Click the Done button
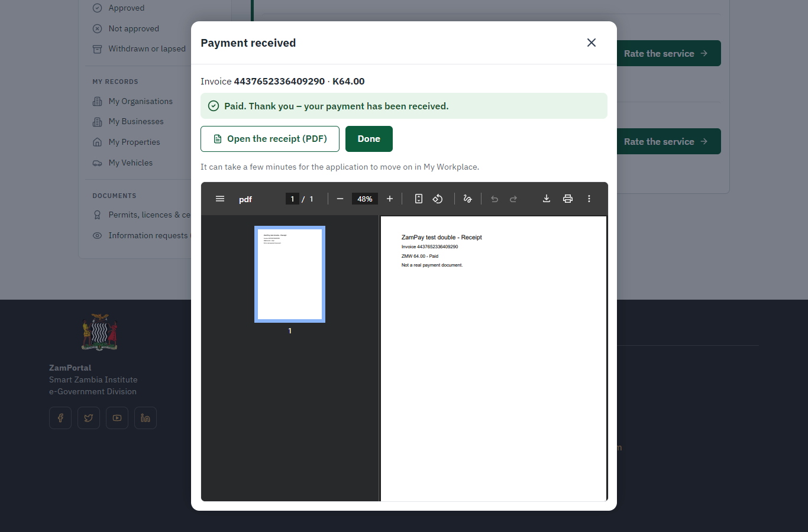 (369, 139)
